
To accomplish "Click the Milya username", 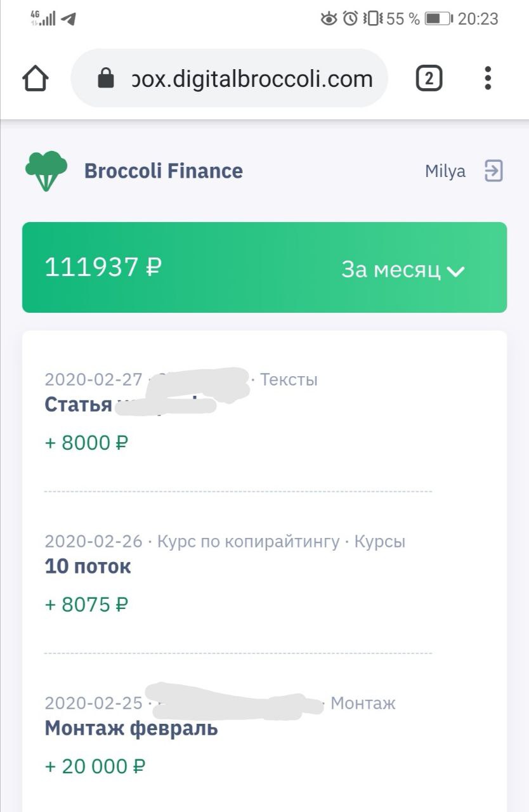I will (445, 171).
